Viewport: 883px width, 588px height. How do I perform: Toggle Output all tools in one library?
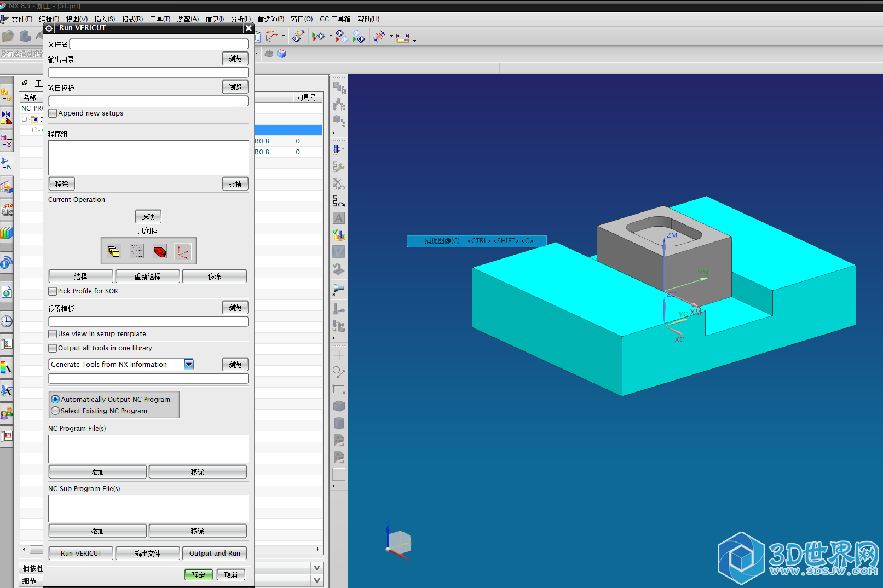pyautogui.click(x=53, y=348)
